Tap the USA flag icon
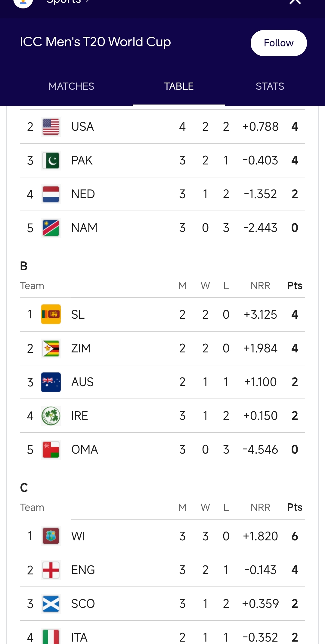The image size is (325, 644). pos(51,127)
